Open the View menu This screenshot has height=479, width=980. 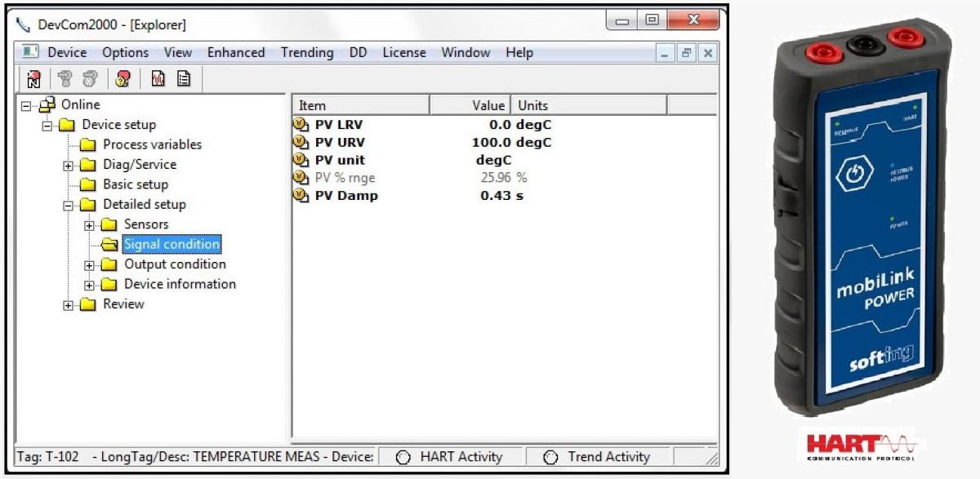178,52
